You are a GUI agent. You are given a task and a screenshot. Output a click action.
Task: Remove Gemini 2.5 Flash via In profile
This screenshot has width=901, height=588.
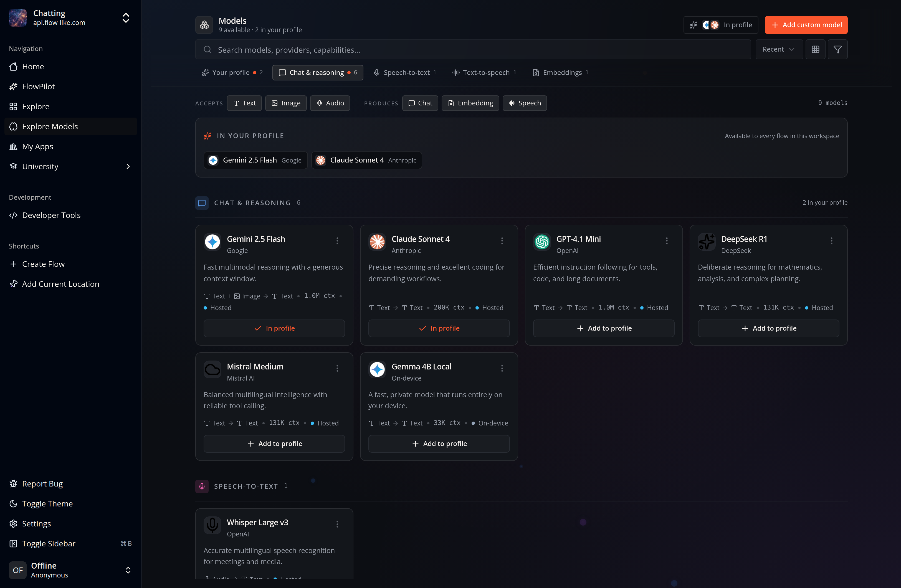pos(274,328)
